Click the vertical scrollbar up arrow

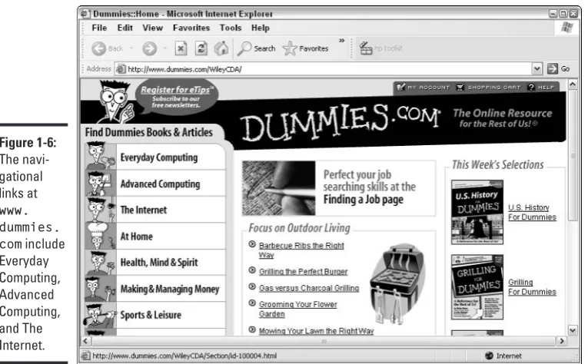click(x=573, y=84)
